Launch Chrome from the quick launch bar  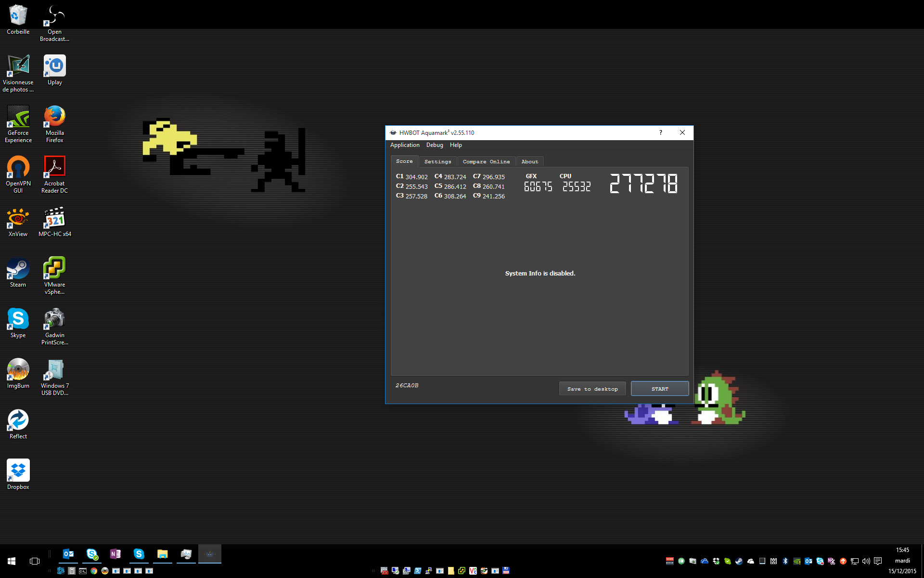pyautogui.click(x=94, y=571)
